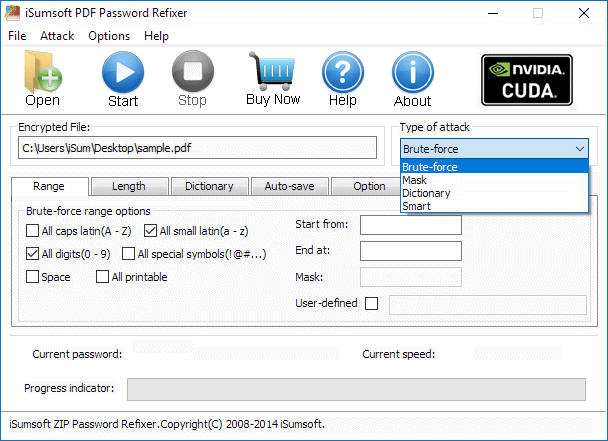Choose Dictionary from attack type list
Viewport: 608px width, 441px height.
click(494, 193)
